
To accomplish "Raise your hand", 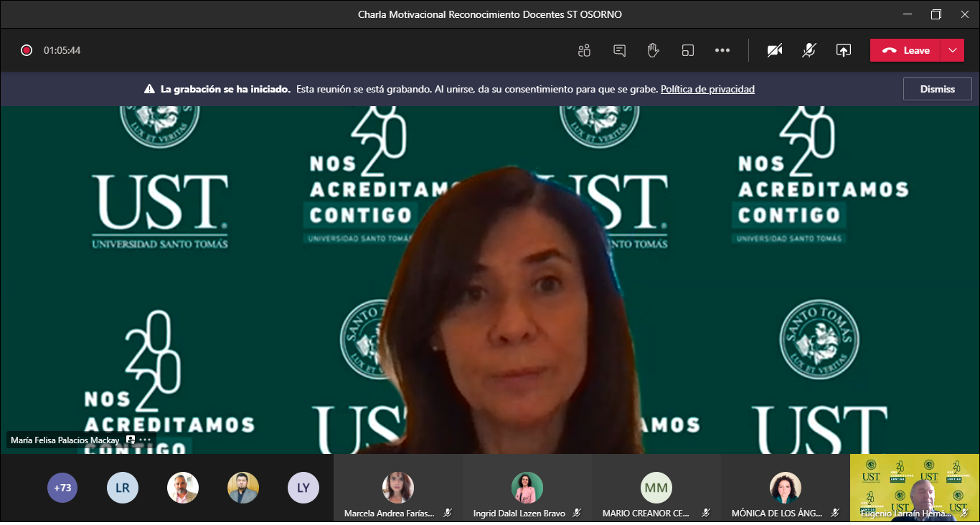I will click(x=653, y=50).
